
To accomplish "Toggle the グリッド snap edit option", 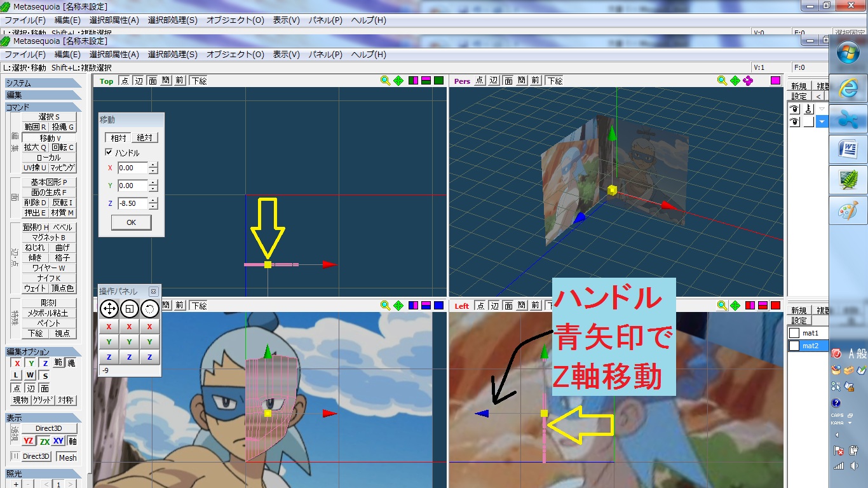I will click(43, 400).
